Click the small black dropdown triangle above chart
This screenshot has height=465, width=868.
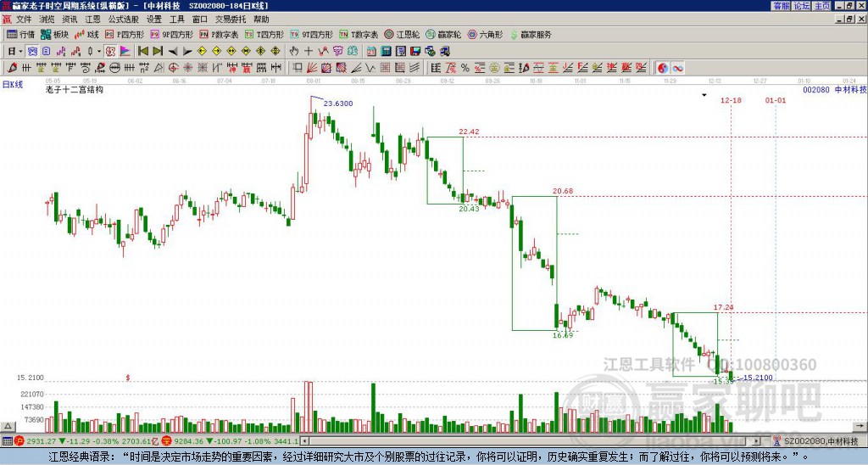click(x=704, y=95)
